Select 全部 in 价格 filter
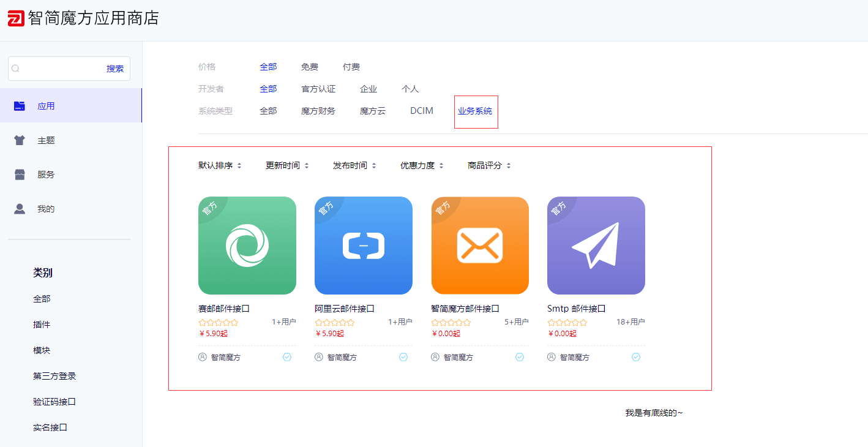Image resolution: width=868 pixels, height=447 pixels. coord(268,67)
